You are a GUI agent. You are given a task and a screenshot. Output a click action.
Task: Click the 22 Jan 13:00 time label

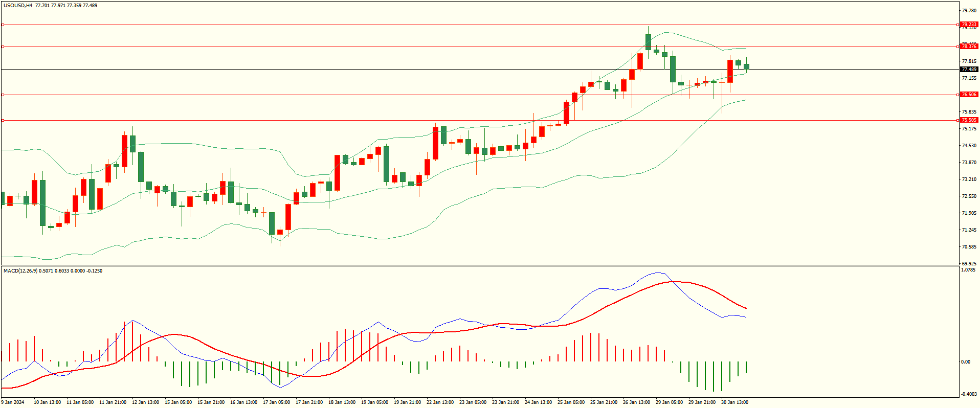440,402
